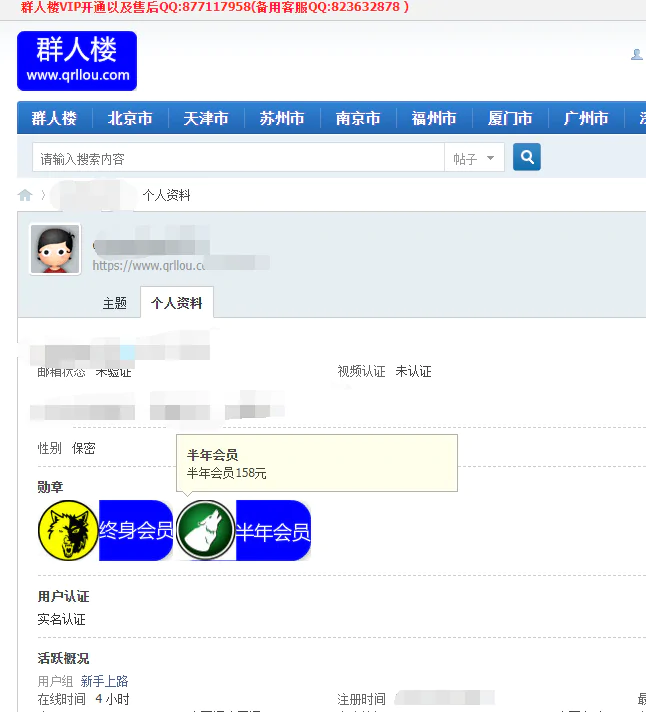The height and width of the screenshot is (712, 646).
Task: Click the red VIP QQ notice at top
Action: point(215,7)
